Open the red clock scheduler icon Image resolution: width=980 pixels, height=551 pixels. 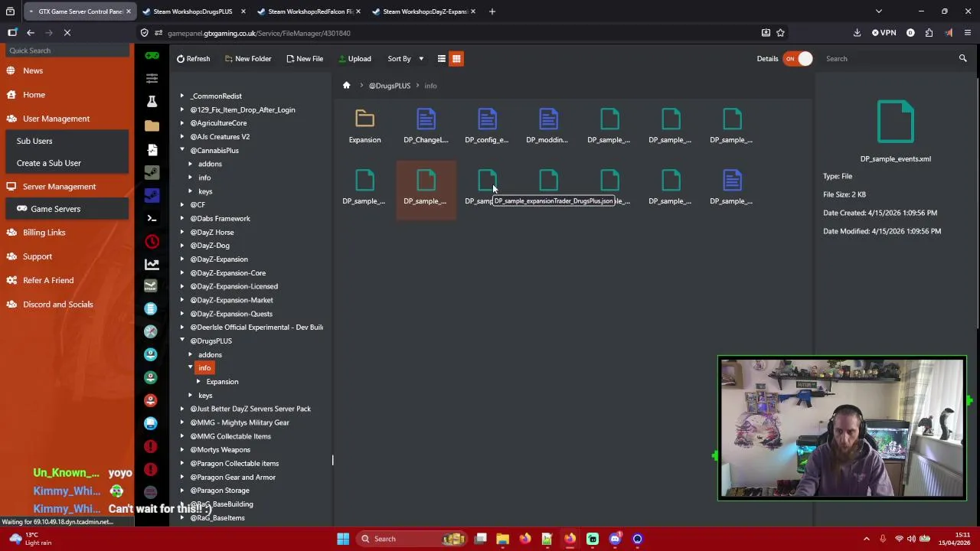pos(152,242)
